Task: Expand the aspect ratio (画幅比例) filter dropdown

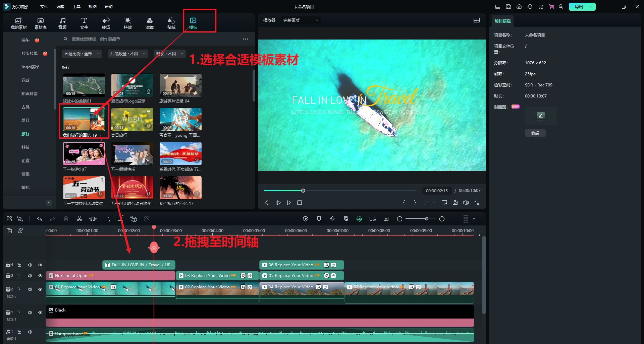Action: click(x=82, y=54)
